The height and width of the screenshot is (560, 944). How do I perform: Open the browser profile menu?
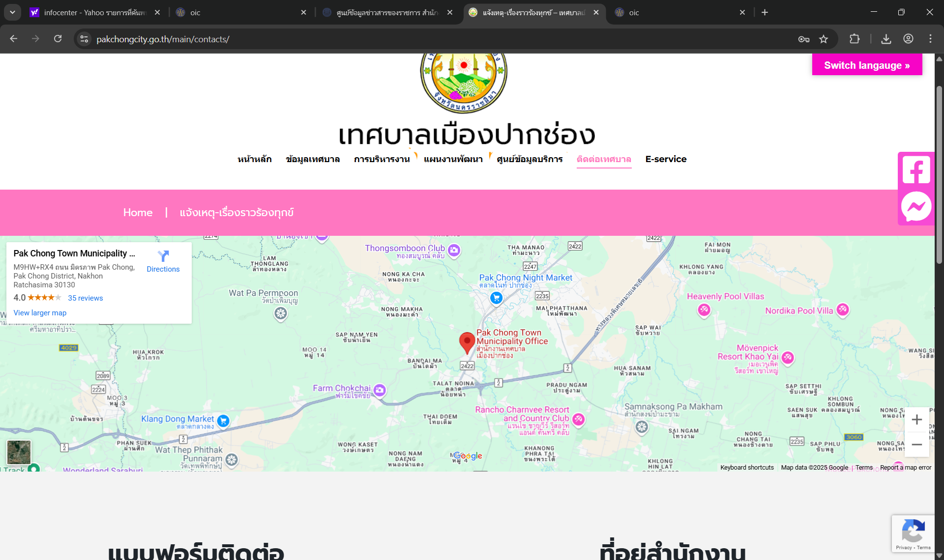[x=908, y=39]
